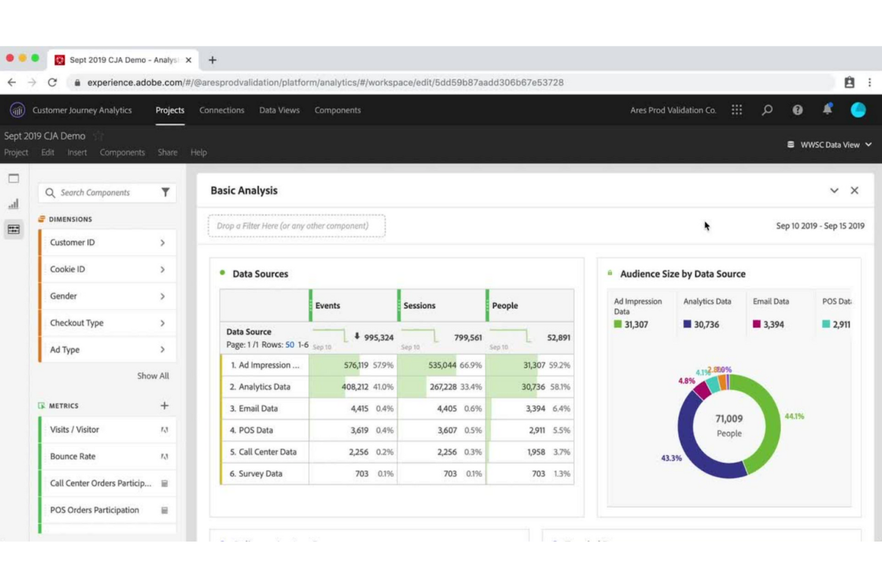Select the People column header

pos(530,306)
